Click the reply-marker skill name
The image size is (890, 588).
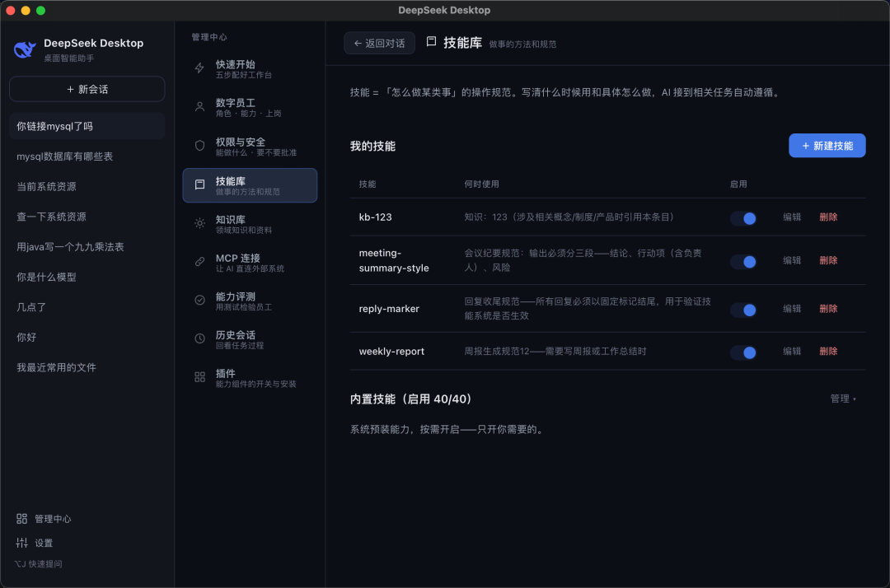389,309
